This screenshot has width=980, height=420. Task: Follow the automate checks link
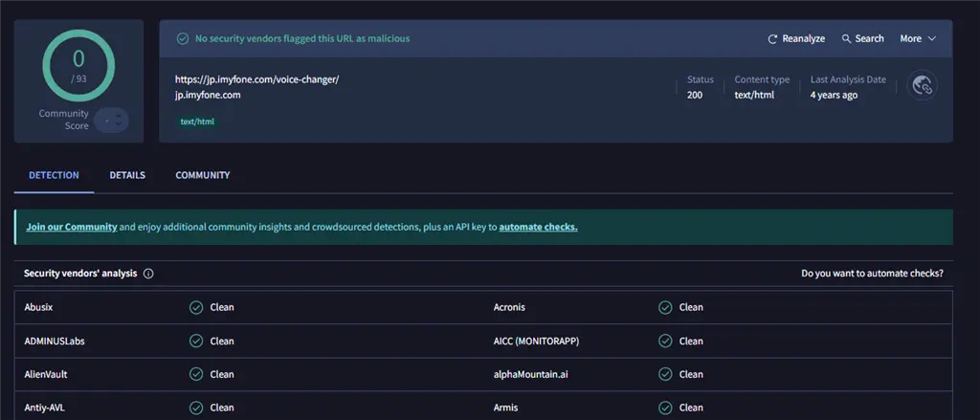[538, 228]
